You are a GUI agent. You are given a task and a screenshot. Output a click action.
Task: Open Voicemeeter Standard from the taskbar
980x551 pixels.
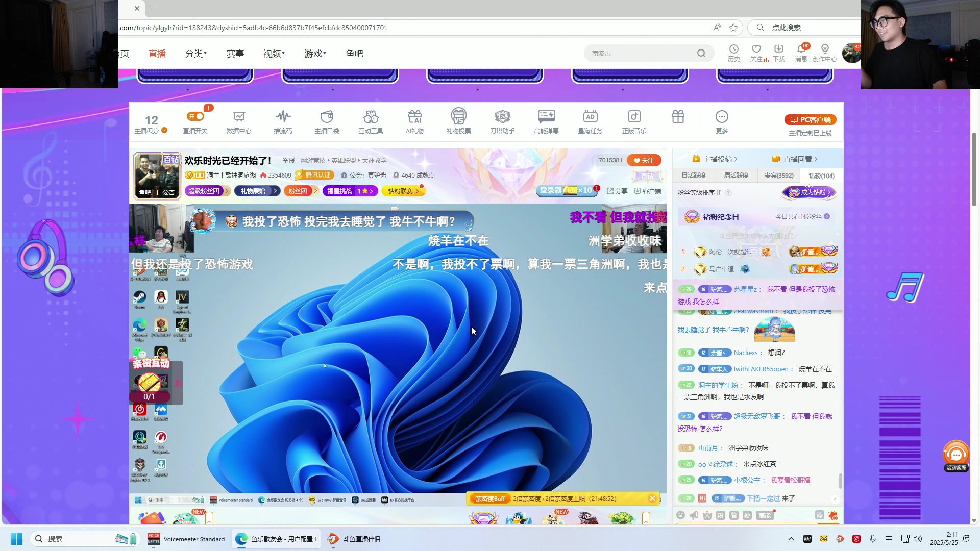[x=186, y=539]
